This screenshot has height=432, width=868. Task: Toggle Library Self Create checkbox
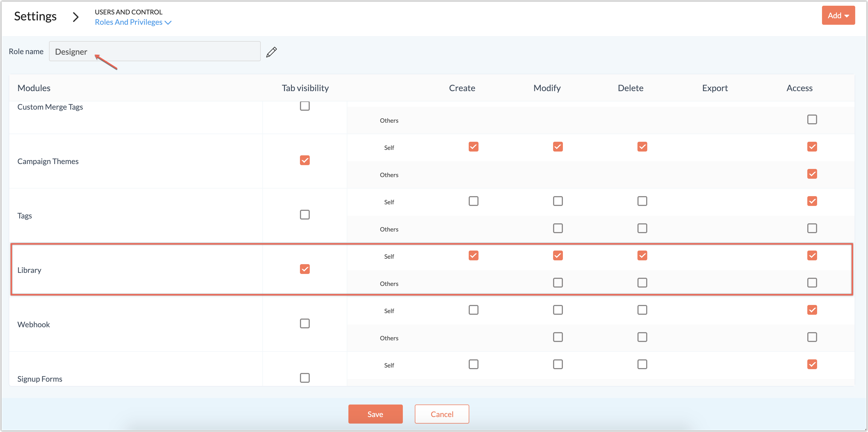pos(473,255)
